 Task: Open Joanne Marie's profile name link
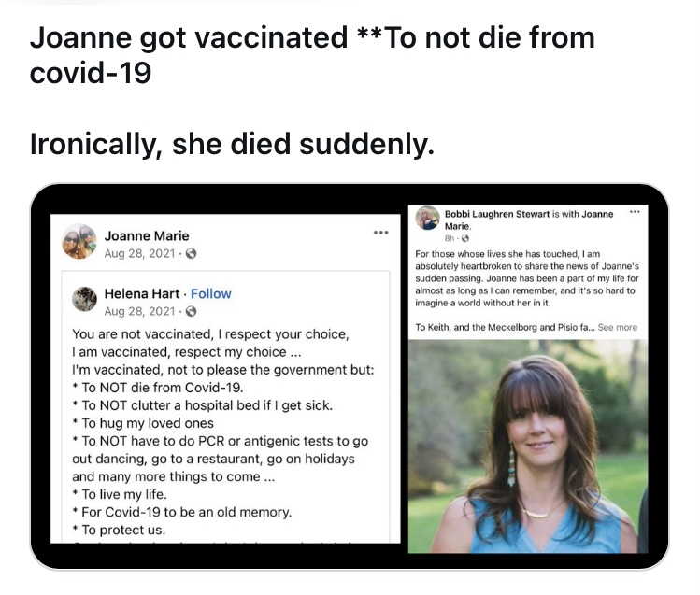point(147,235)
